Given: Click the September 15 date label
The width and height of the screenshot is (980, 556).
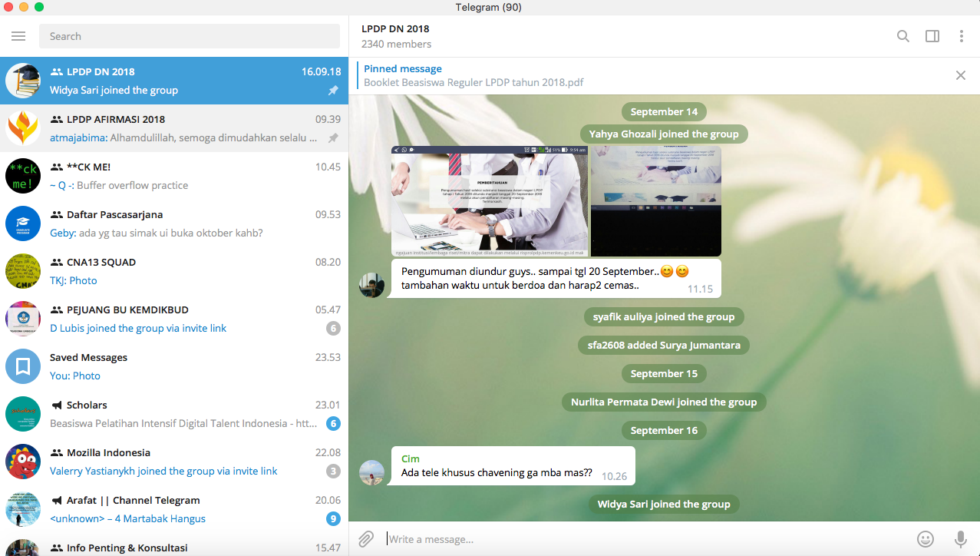Looking at the screenshot, I should pyautogui.click(x=664, y=373).
